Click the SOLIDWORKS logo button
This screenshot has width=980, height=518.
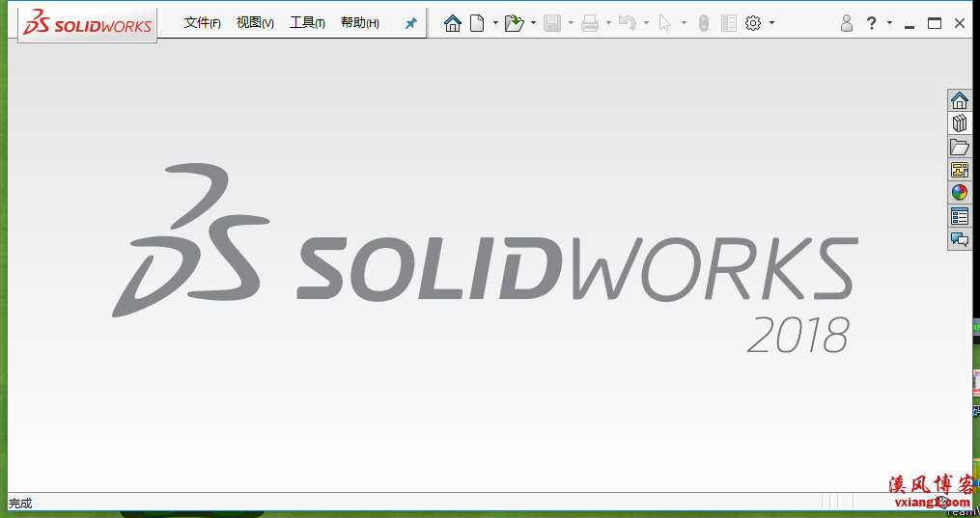point(88,25)
